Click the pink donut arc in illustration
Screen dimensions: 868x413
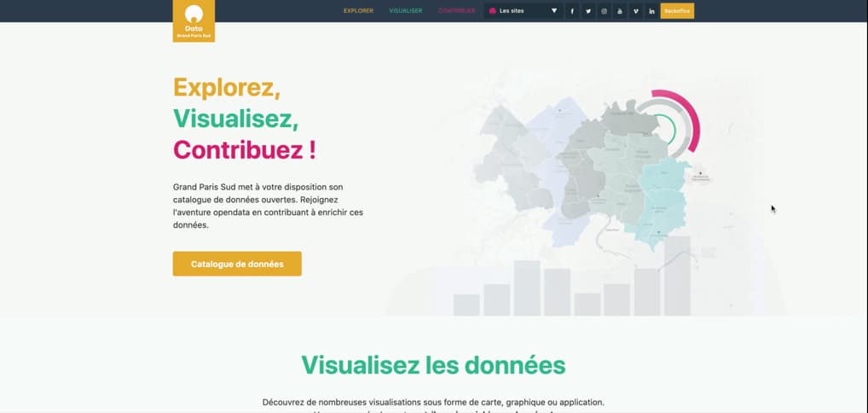point(693,119)
